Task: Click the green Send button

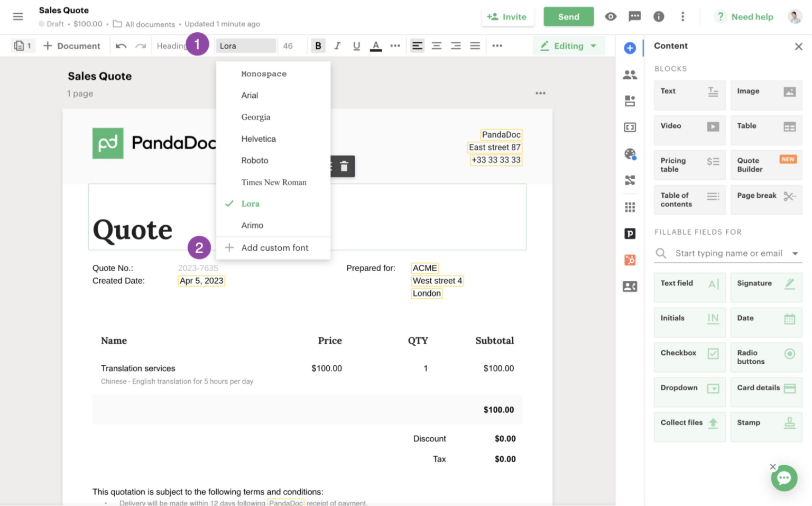Action: point(568,16)
